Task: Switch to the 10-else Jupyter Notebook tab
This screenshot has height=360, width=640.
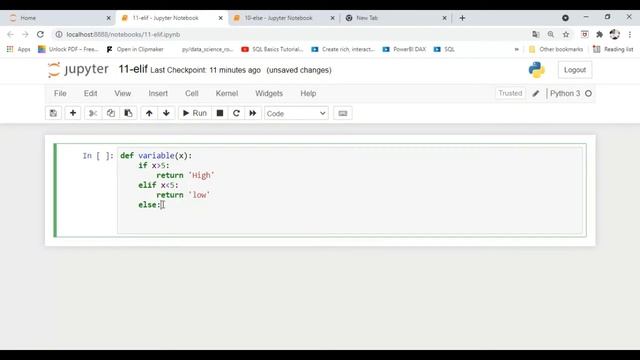Action: tap(284, 18)
